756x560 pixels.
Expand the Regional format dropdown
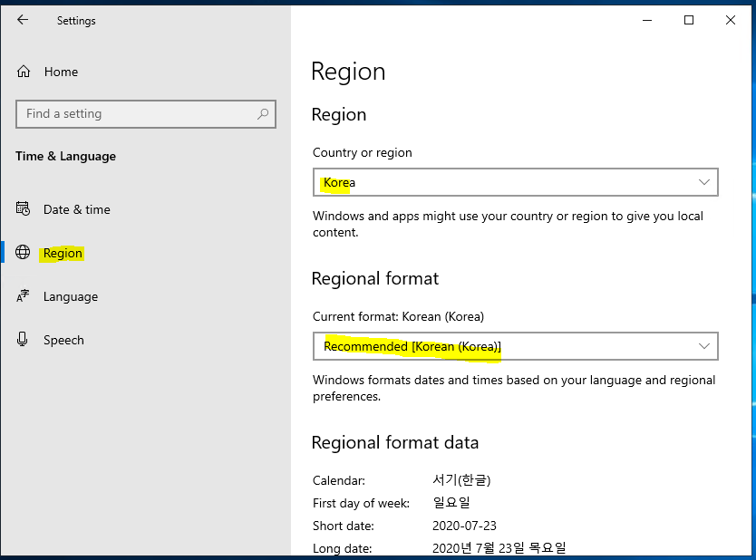[516, 346]
